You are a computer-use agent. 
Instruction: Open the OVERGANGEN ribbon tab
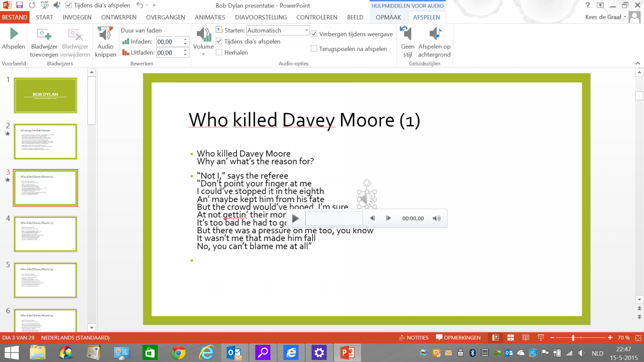(x=165, y=17)
